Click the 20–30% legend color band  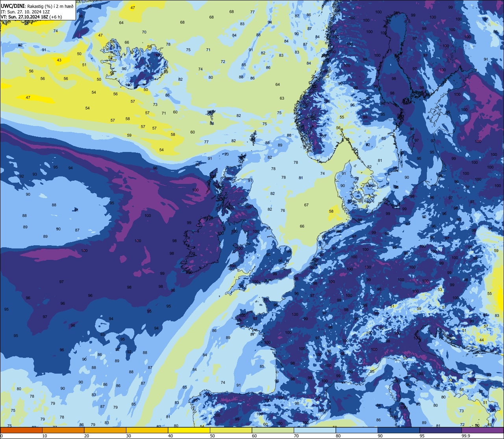[105, 430]
